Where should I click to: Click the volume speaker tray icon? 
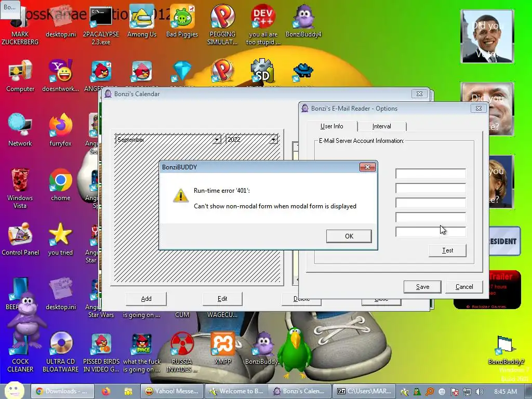[479, 392]
